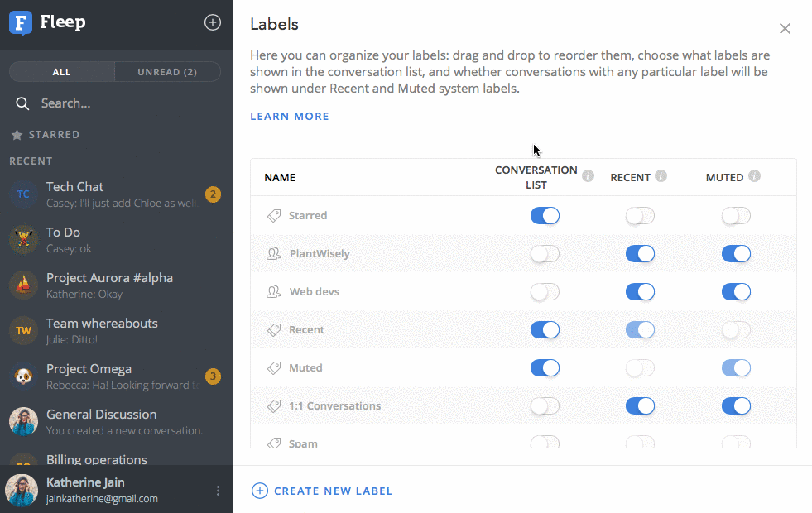The width and height of the screenshot is (812, 513).
Task: Select the PlantWisely label name
Action: point(320,254)
